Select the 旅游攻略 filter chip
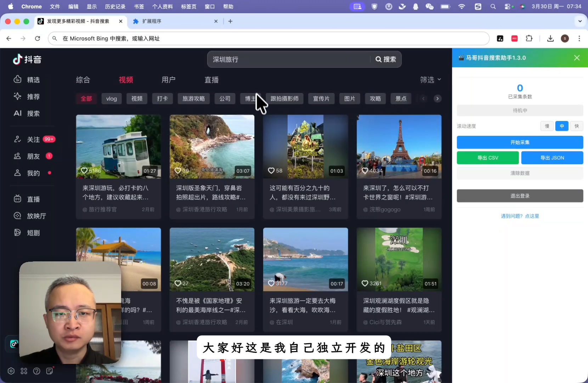This screenshot has width=588, height=383. coord(194,99)
